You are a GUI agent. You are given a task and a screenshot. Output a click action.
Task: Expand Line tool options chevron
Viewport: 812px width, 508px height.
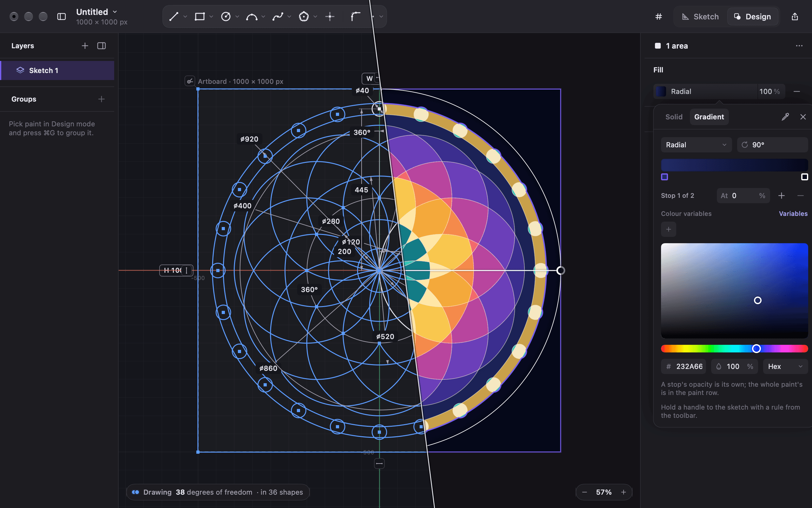click(185, 17)
